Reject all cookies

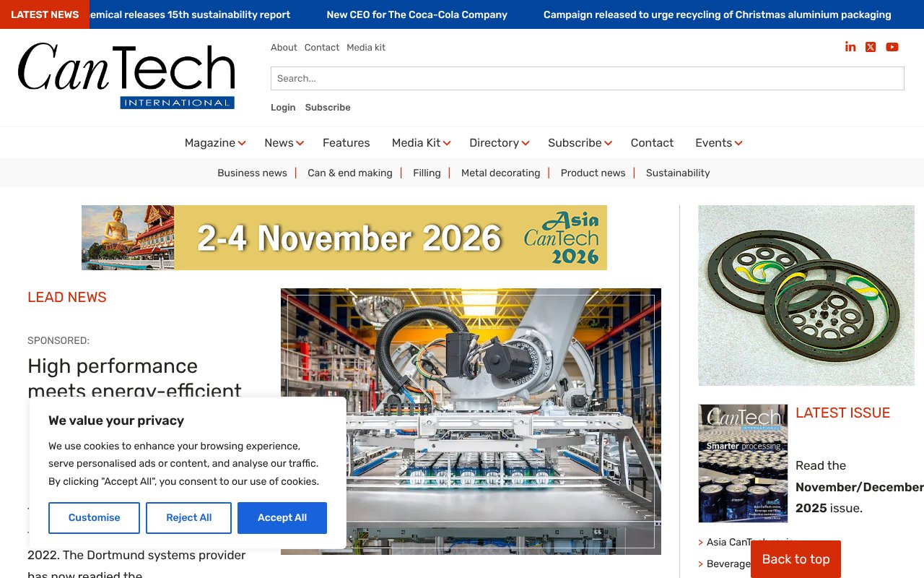188,517
